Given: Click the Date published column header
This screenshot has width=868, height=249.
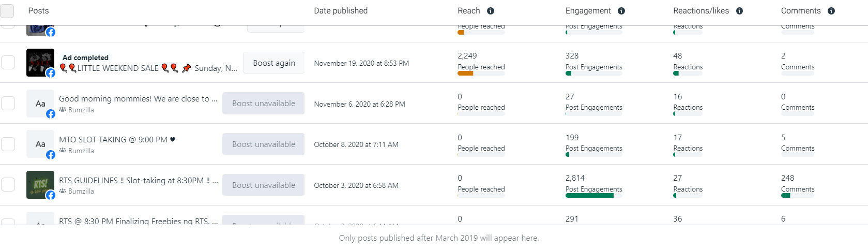Looking at the screenshot, I should tap(341, 11).
